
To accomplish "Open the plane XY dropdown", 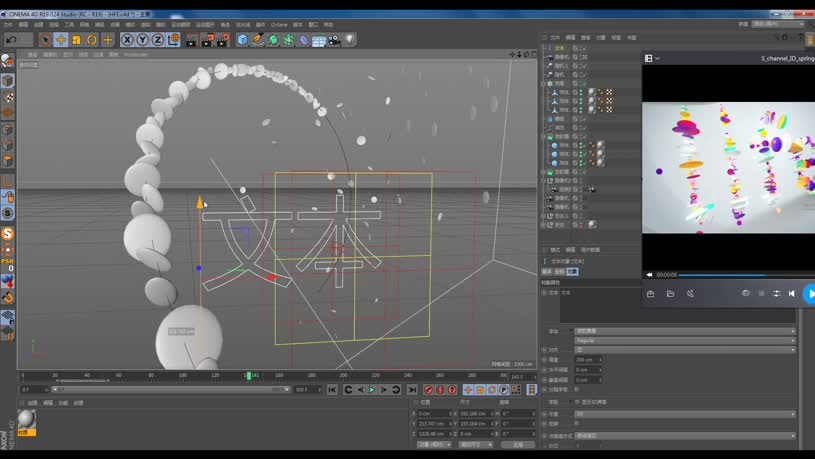I will pos(685,414).
